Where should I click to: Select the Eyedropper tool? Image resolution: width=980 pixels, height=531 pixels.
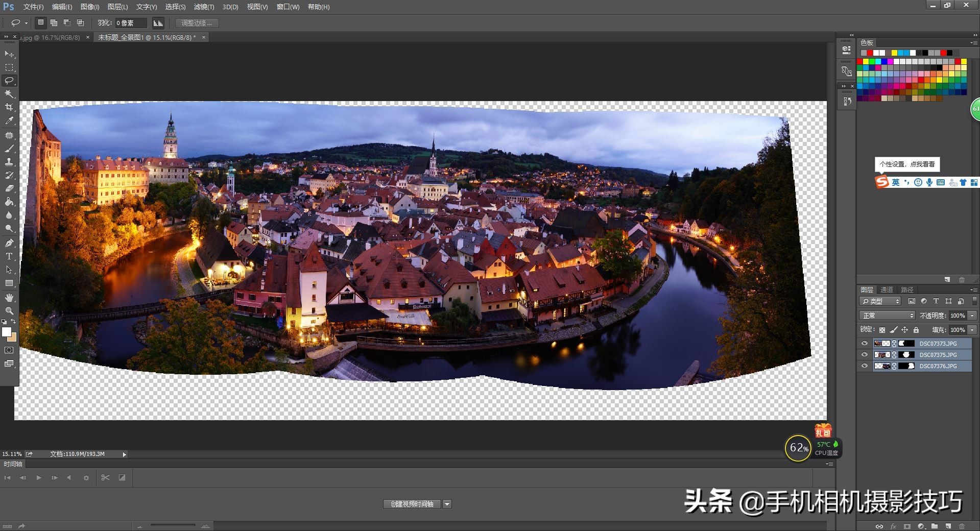(x=9, y=121)
